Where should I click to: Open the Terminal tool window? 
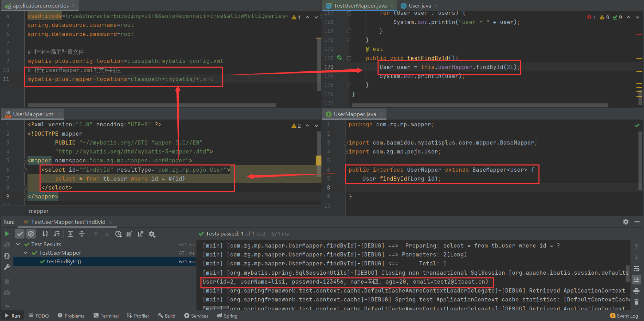[106, 316]
